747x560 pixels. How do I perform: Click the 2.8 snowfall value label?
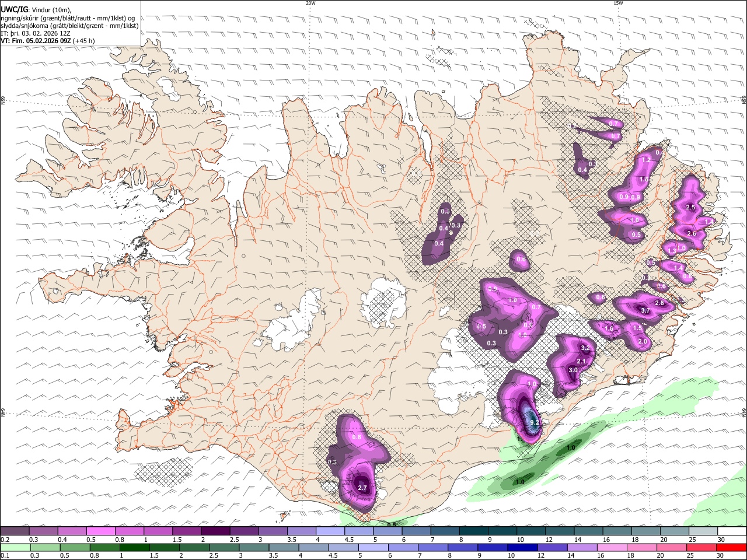659,303
